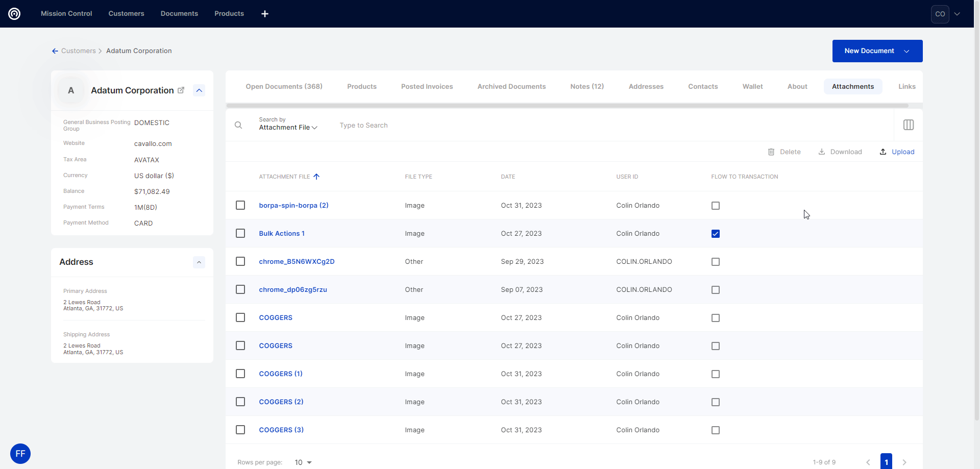Click the plus icon in top navigation
The width and height of the screenshot is (980, 469).
point(264,14)
